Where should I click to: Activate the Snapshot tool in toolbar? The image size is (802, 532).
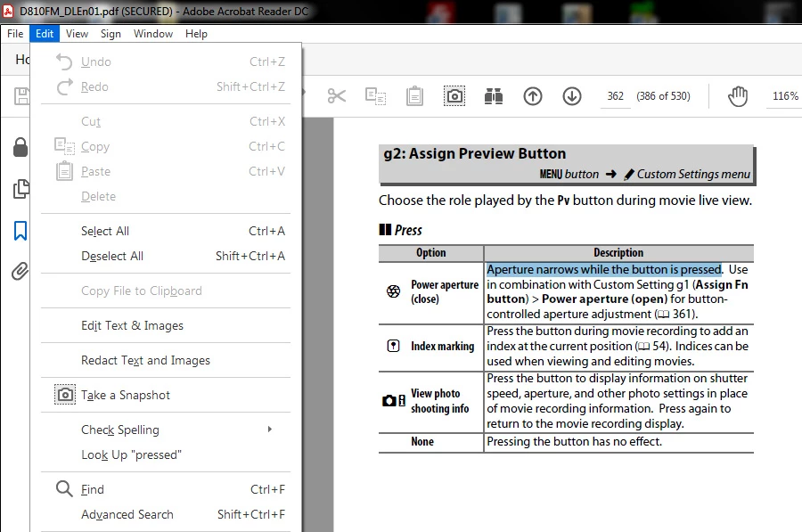coord(454,95)
